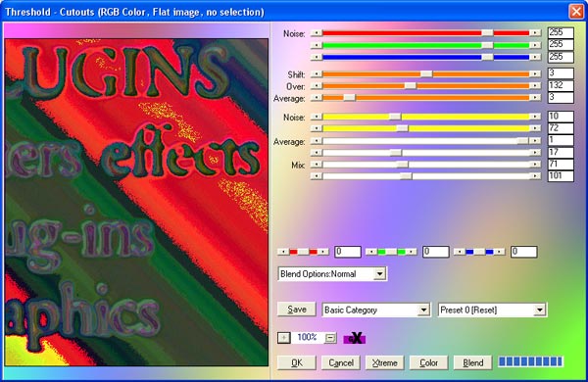Click the zoom out minus icon
This screenshot has height=382, width=588.
(x=330, y=338)
